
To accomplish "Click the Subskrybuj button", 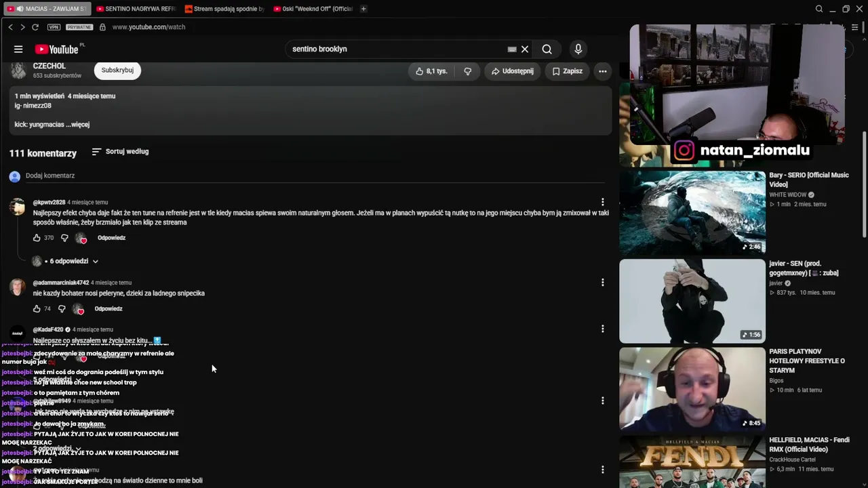I will [x=117, y=70].
